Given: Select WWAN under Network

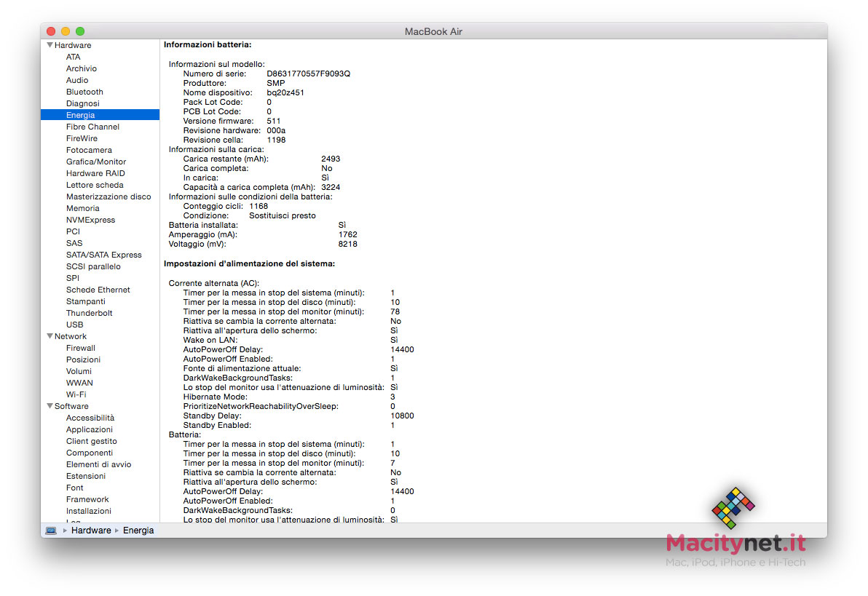Looking at the screenshot, I should tap(79, 382).
